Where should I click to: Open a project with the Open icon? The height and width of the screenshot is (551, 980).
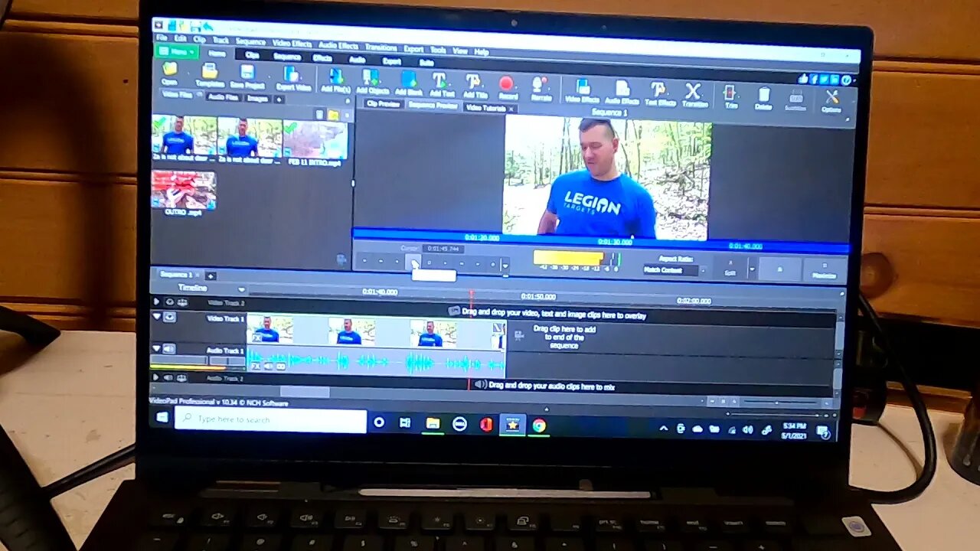(168, 73)
